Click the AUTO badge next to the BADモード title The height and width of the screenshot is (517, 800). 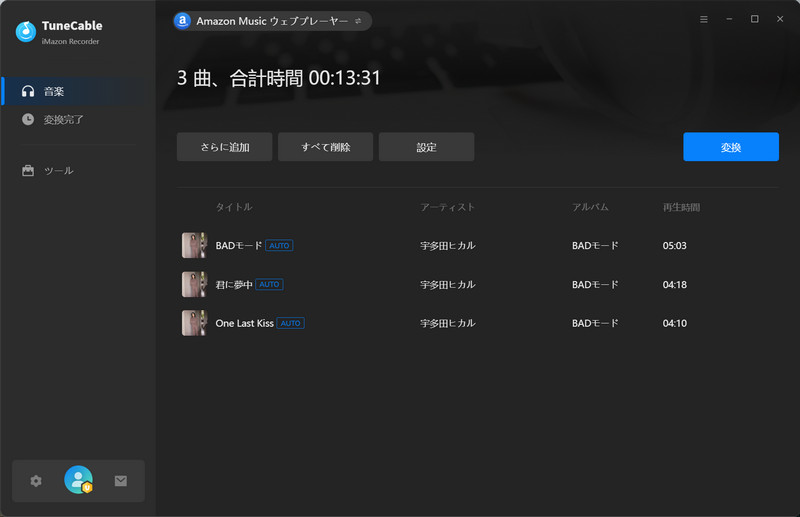(279, 245)
